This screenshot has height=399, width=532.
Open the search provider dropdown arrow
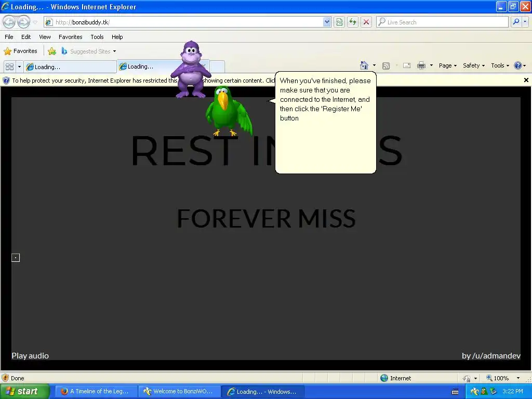[x=525, y=22]
